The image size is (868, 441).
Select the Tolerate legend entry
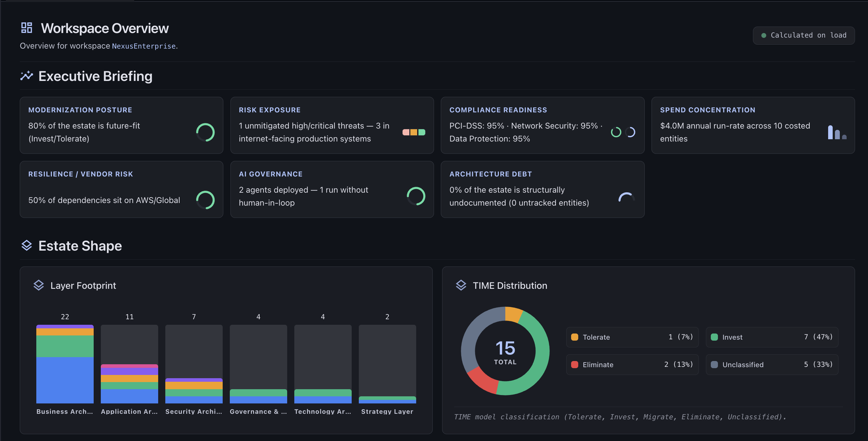coord(632,337)
